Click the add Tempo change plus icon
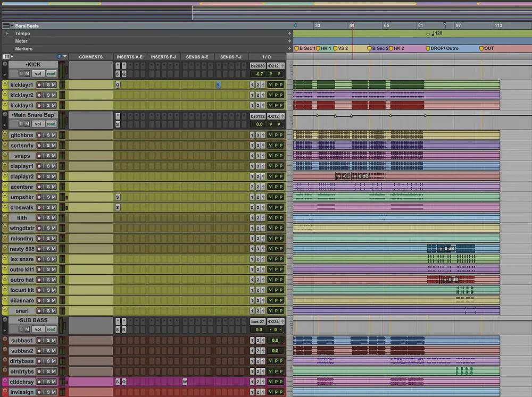The width and height of the screenshot is (532, 397). point(289,33)
